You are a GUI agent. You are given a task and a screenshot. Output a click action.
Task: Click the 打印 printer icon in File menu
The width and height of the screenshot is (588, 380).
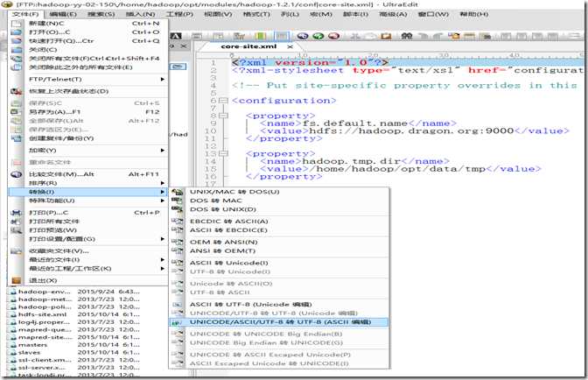[x=16, y=213]
